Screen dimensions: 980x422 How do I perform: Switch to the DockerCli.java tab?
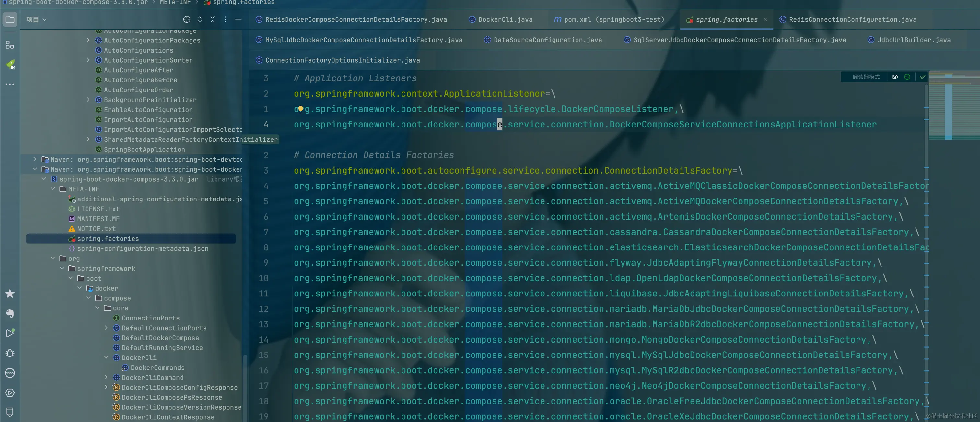click(x=505, y=19)
